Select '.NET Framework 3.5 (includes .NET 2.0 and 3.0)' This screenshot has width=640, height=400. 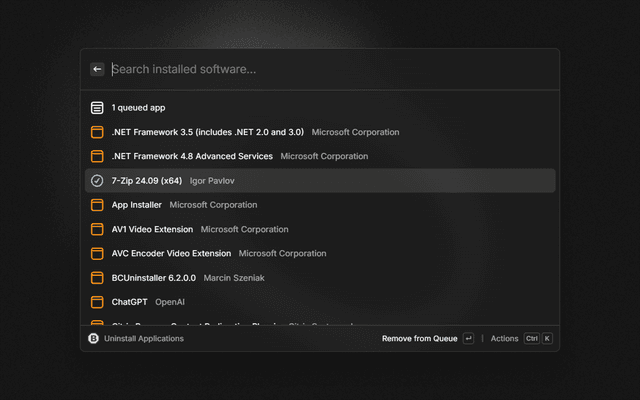coord(320,132)
